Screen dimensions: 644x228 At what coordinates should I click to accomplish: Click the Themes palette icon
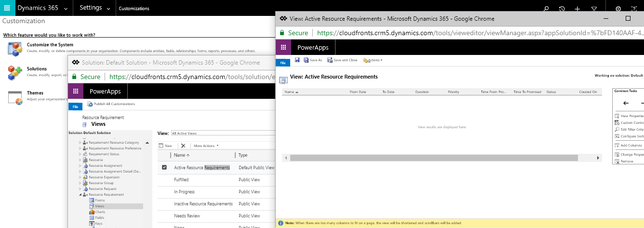(x=15, y=97)
